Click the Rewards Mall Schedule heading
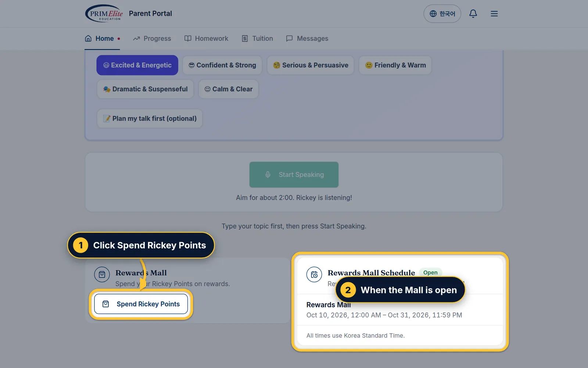588x368 pixels. click(x=371, y=273)
